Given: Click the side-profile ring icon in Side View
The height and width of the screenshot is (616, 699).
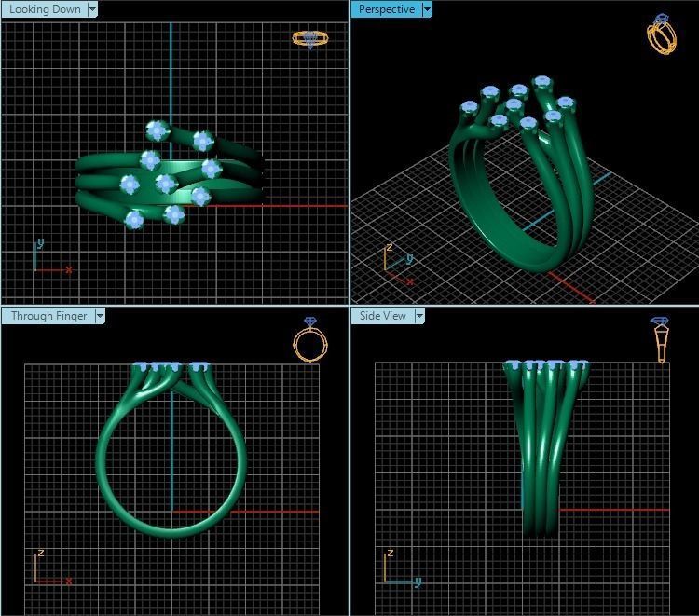Looking at the screenshot, I should [x=660, y=339].
